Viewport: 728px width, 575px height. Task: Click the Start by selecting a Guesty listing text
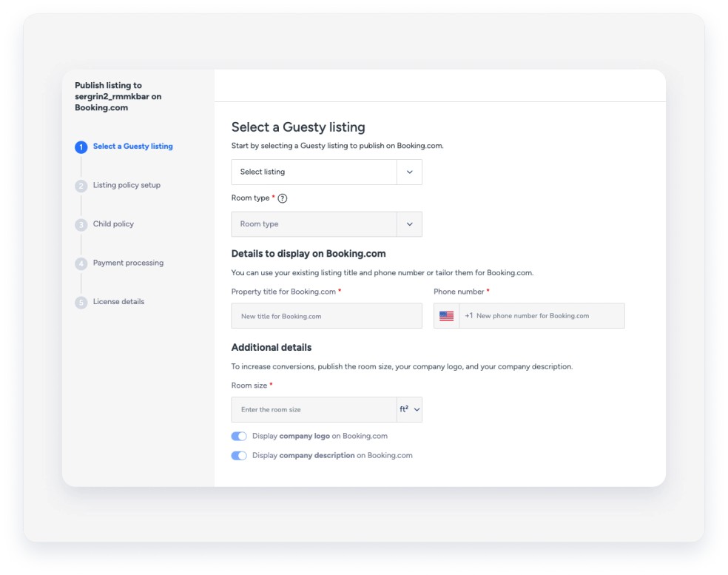[337, 146]
